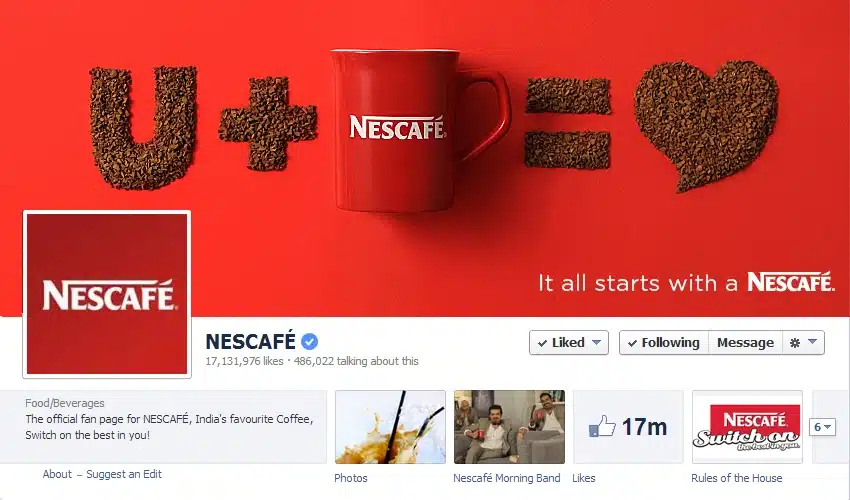Image resolution: width=850 pixels, height=500 pixels.
Task: Click the thumbs-up Likes icon
Action: click(x=602, y=426)
